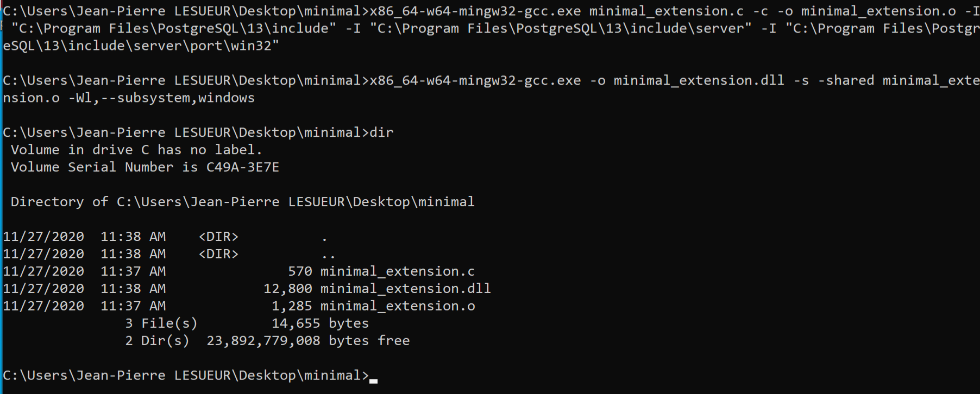Click the 12,800 file size value
Viewport: 980px width, 394px height.
click(288, 289)
